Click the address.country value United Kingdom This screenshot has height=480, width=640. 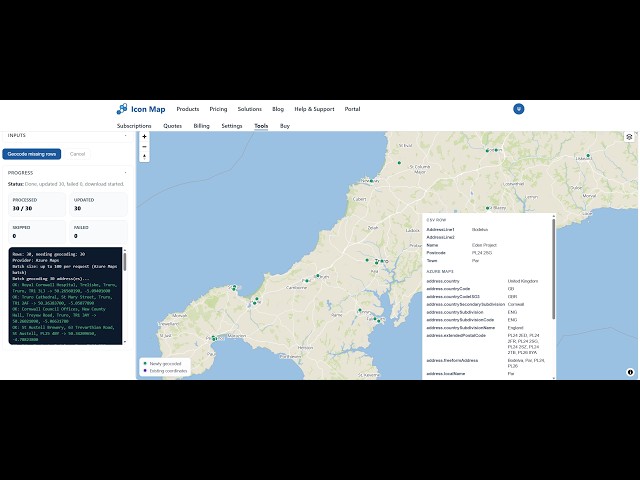click(x=523, y=281)
